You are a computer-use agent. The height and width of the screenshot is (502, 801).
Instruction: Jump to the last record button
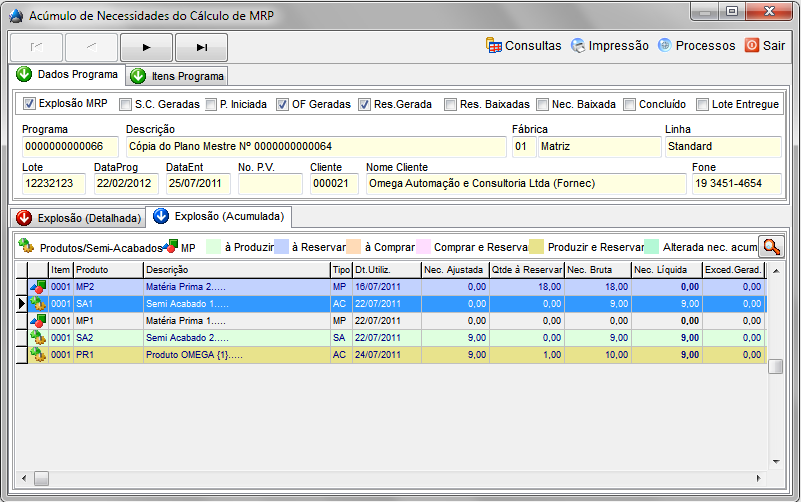pyautogui.click(x=201, y=47)
